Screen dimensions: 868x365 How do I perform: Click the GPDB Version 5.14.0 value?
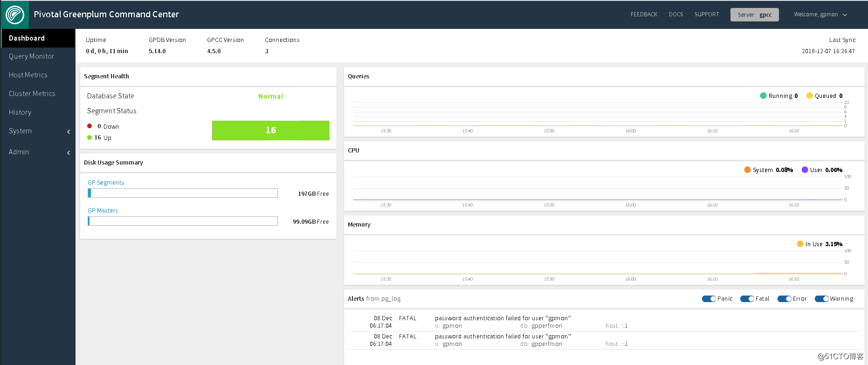point(157,51)
